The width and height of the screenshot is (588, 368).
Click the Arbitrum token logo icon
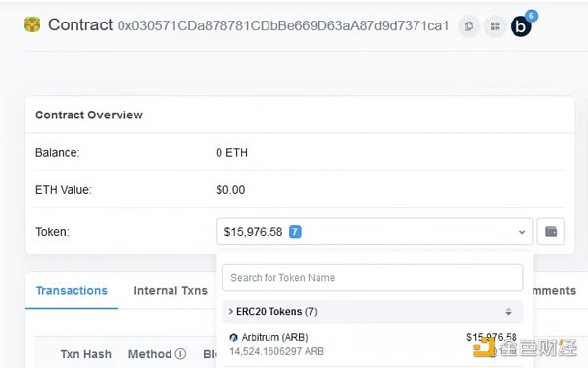coord(233,338)
